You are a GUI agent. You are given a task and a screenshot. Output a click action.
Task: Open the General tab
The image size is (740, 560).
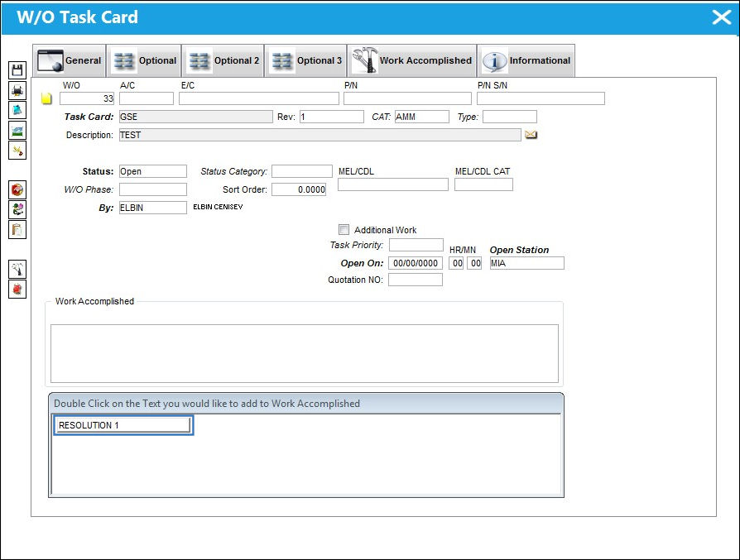point(70,60)
